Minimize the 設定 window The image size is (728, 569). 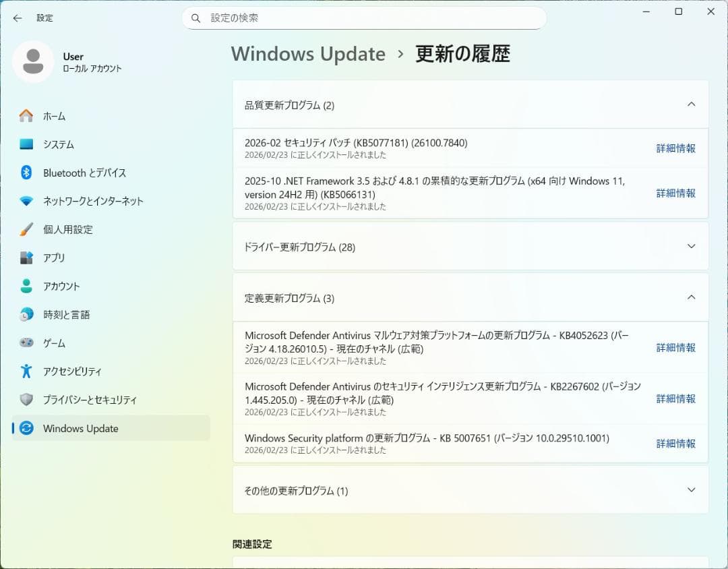[646, 11]
